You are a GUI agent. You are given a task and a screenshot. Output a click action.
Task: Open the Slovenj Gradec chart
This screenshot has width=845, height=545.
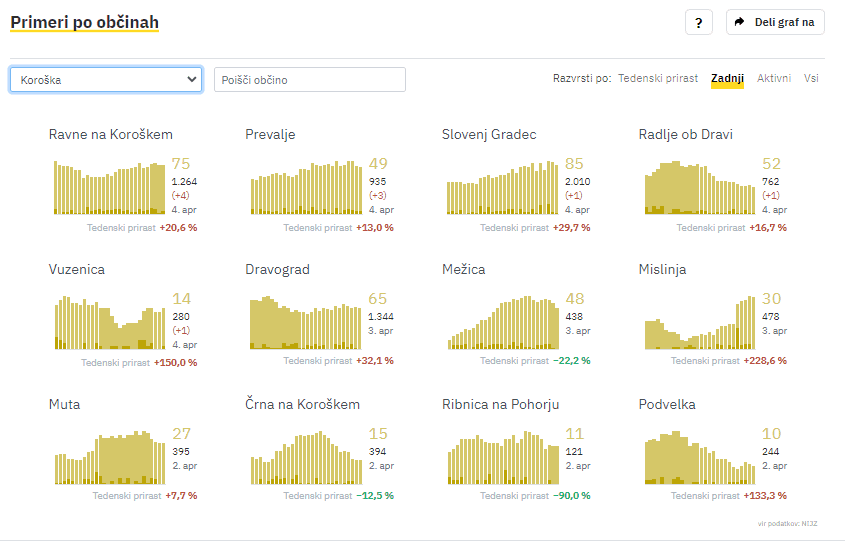point(502,188)
